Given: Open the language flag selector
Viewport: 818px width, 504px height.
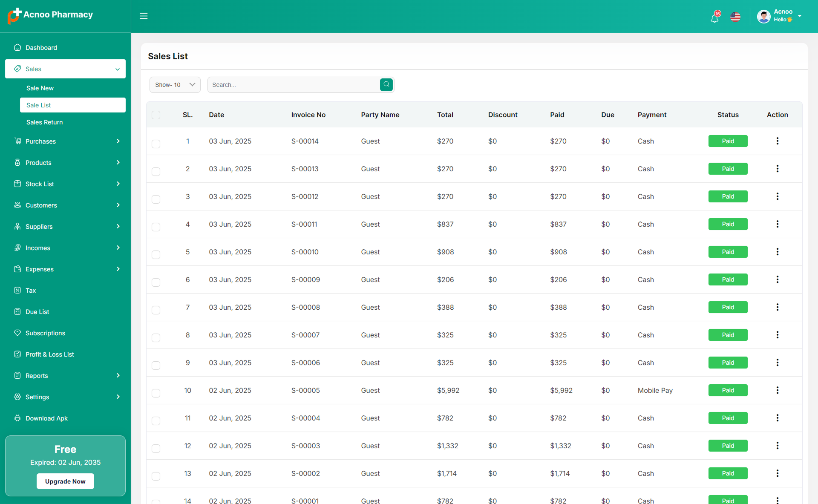Looking at the screenshot, I should click(735, 17).
